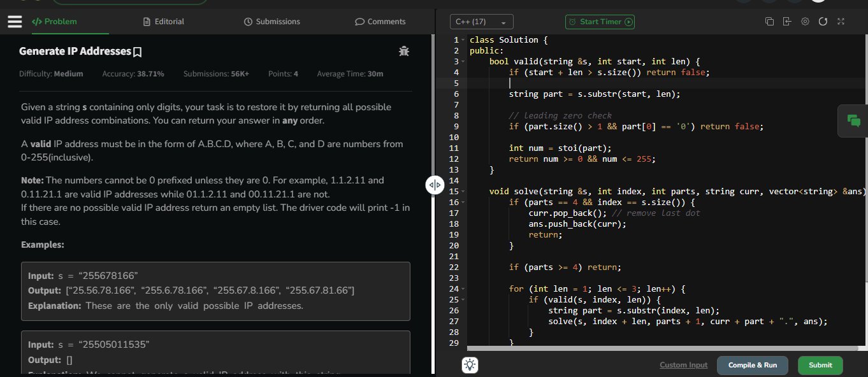
Task: Open editor settings gear icon
Action: tap(805, 22)
